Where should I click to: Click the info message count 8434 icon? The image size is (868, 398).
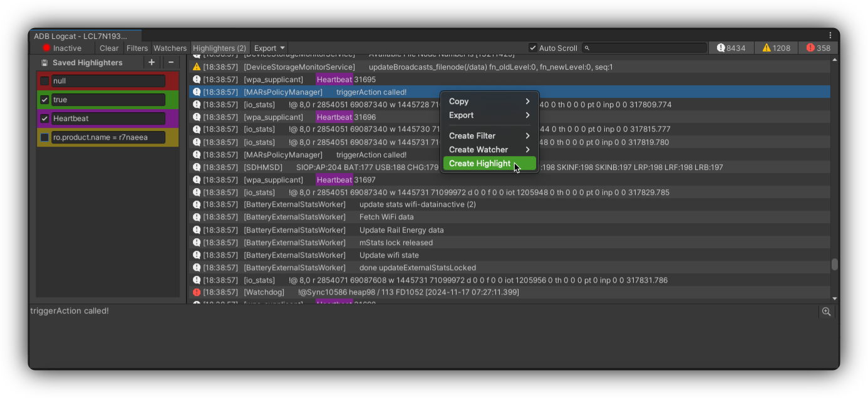tap(721, 48)
